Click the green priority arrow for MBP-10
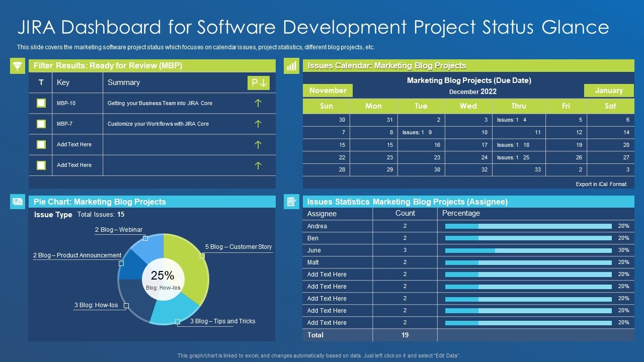644x362 pixels. (258, 103)
